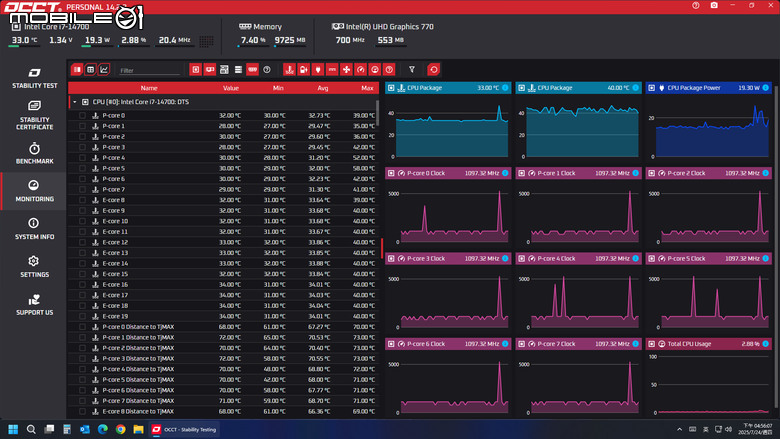Tick the E-core 19 row checkbox
Image resolution: width=780 pixels, height=439 pixels.
click(x=82, y=316)
